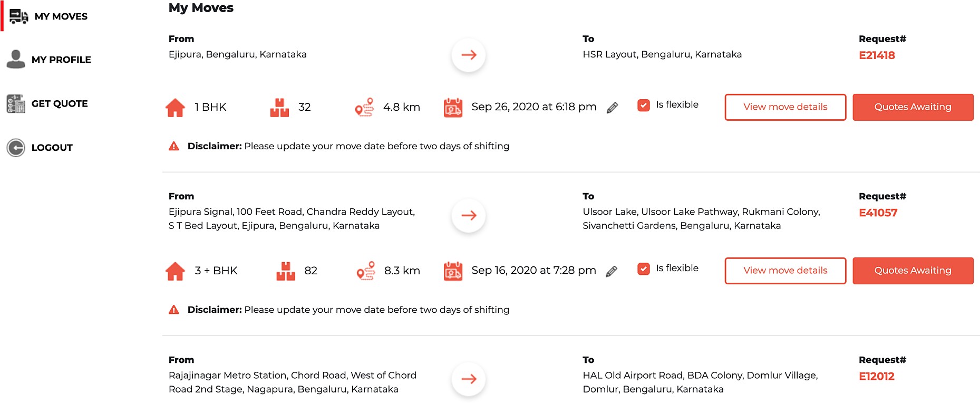Uncheck Is flexible for request E21418
This screenshot has width=980, height=403.
[x=643, y=105]
